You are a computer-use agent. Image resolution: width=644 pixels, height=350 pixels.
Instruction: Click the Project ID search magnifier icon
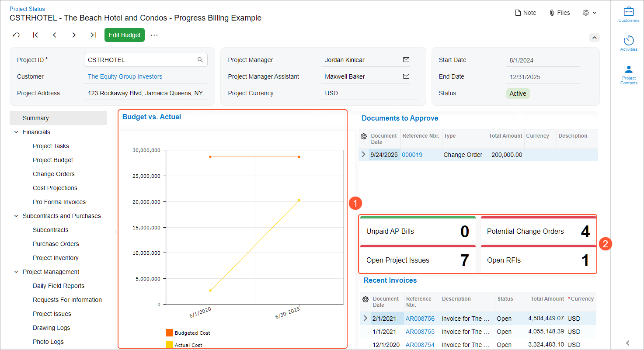click(200, 60)
